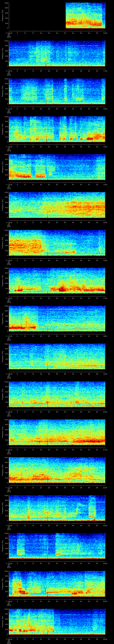Select the spectrogram panel for minute 11:11:00
Viewport: 114px width, 644px height.
pos(57,91)
